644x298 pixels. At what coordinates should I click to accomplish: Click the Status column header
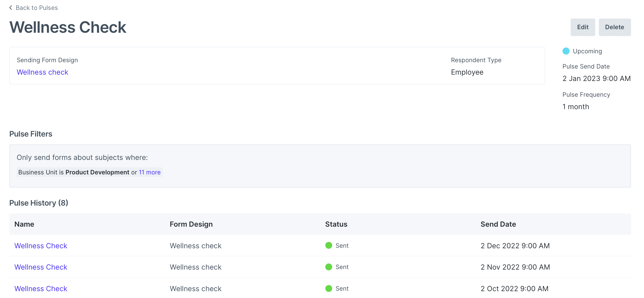coord(336,224)
